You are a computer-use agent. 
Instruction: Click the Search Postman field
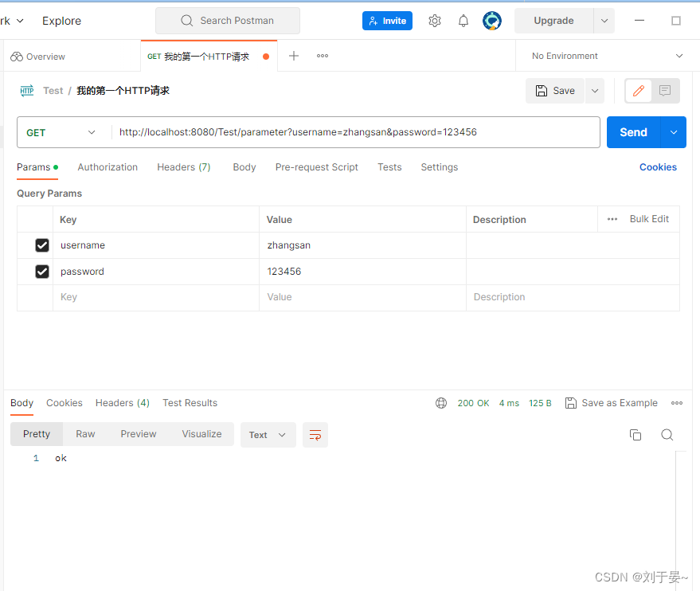pos(228,21)
